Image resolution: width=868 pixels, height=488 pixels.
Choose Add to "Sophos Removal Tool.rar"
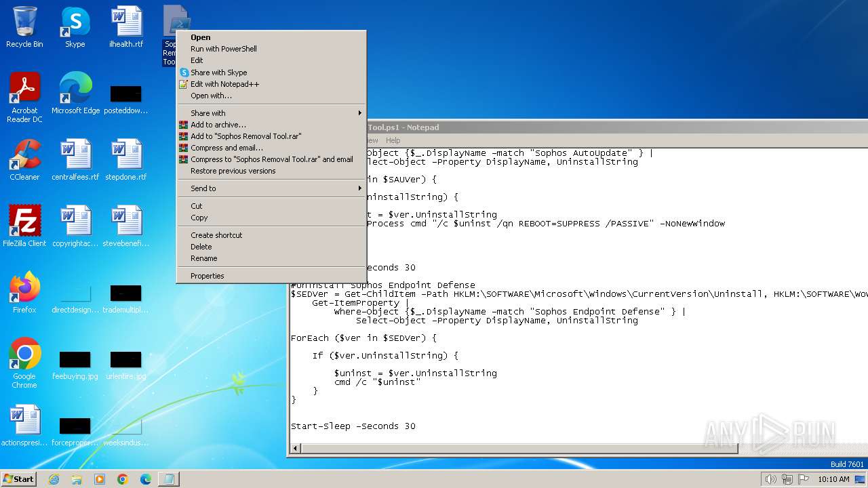click(x=271, y=136)
